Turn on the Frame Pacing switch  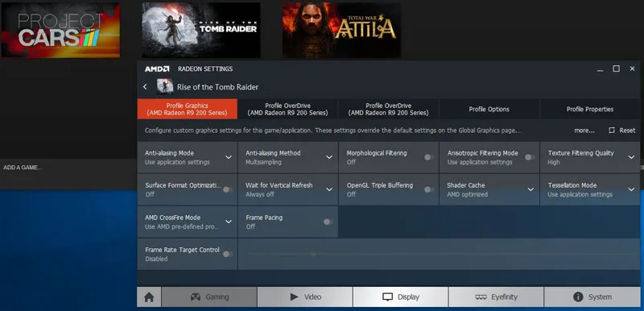pos(328,222)
